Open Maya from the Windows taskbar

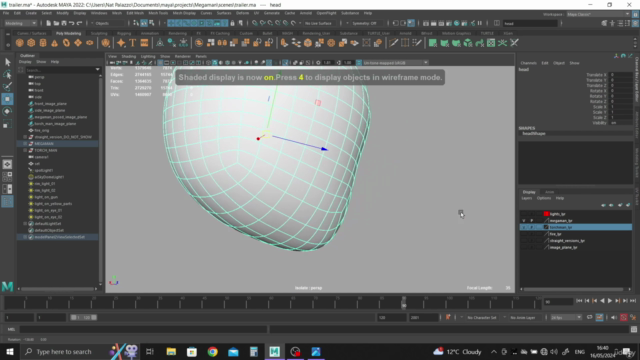tap(274, 351)
